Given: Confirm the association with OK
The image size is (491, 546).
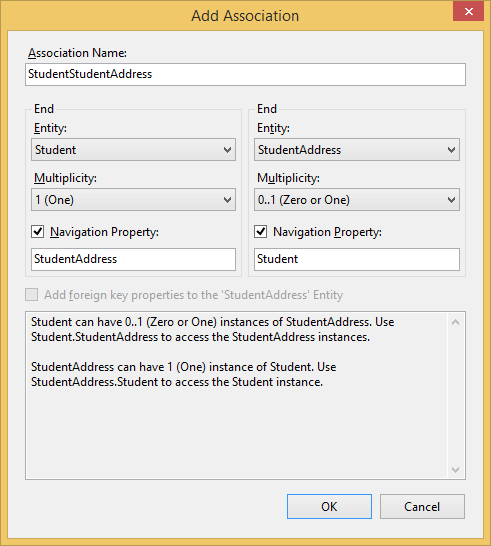Looking at the screenshot, I should (x=329, y=507).
